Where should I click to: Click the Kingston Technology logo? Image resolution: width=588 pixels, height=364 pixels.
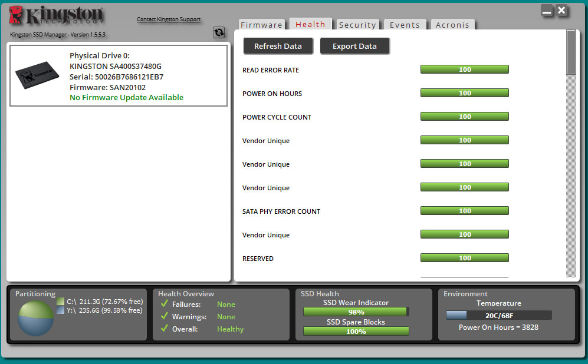(x=56, y=16)
